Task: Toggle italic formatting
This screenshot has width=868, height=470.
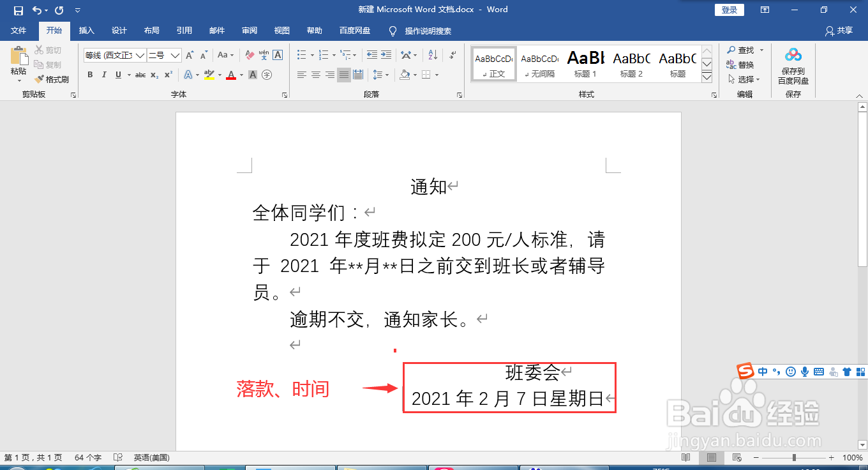Action: coord(104,75)
